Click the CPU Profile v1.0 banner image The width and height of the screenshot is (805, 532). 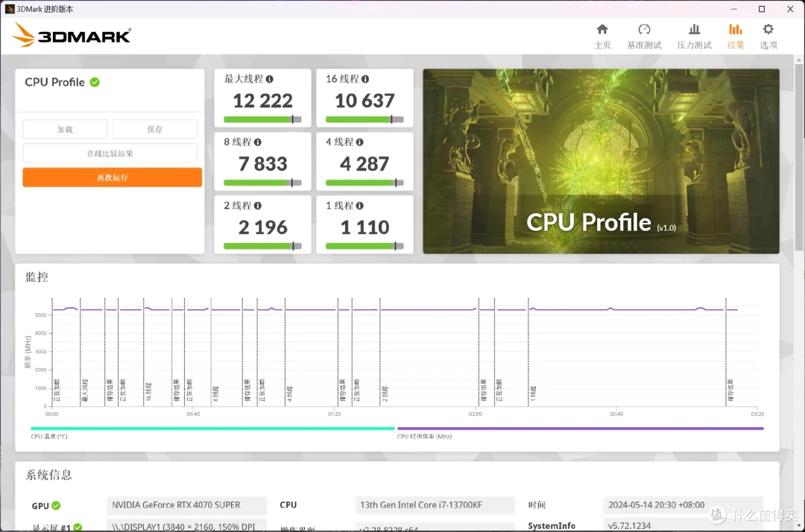[x=601, y=161]
